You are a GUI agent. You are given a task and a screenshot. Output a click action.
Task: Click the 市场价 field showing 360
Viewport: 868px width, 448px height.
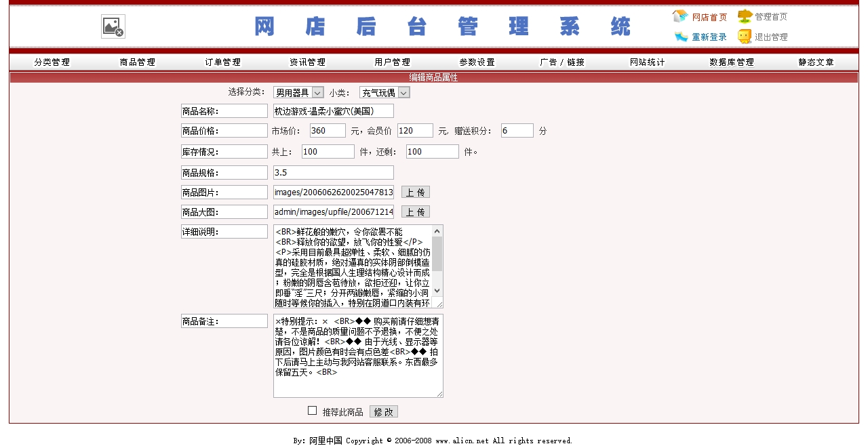coord(328,131)
